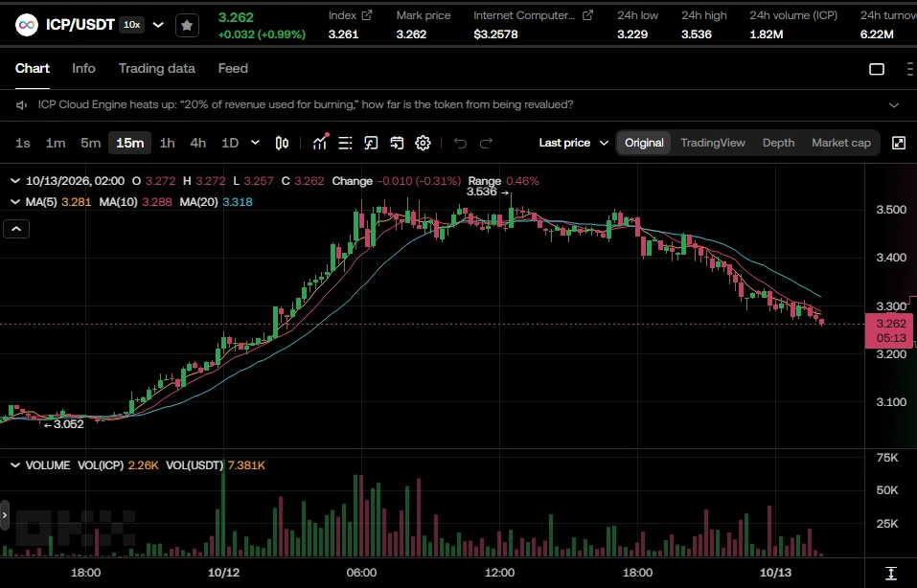The width and height of the screenshot is (917, 588).
Task: Click the auto-fit price scale icon
Action: [x=891, y=573]
